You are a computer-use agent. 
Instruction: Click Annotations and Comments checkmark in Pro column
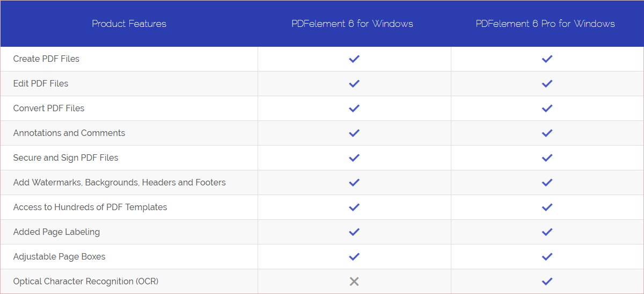click(x=547, y=133)
